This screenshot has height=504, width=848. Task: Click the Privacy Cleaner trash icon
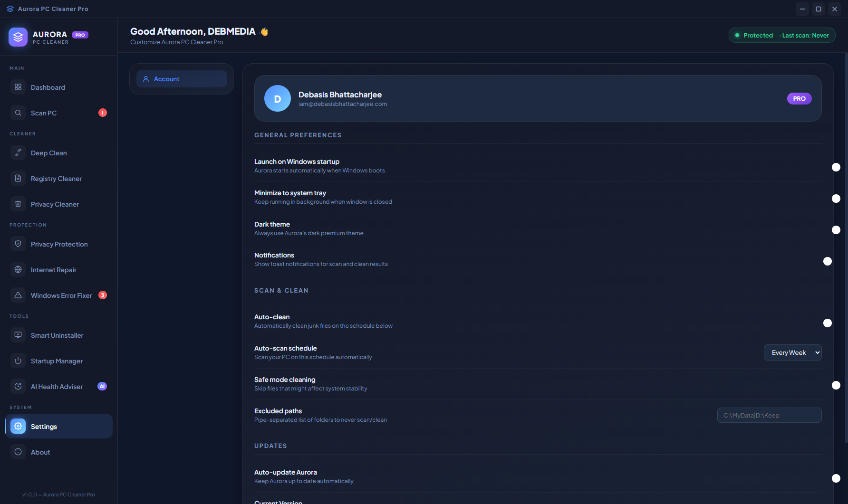18,204
